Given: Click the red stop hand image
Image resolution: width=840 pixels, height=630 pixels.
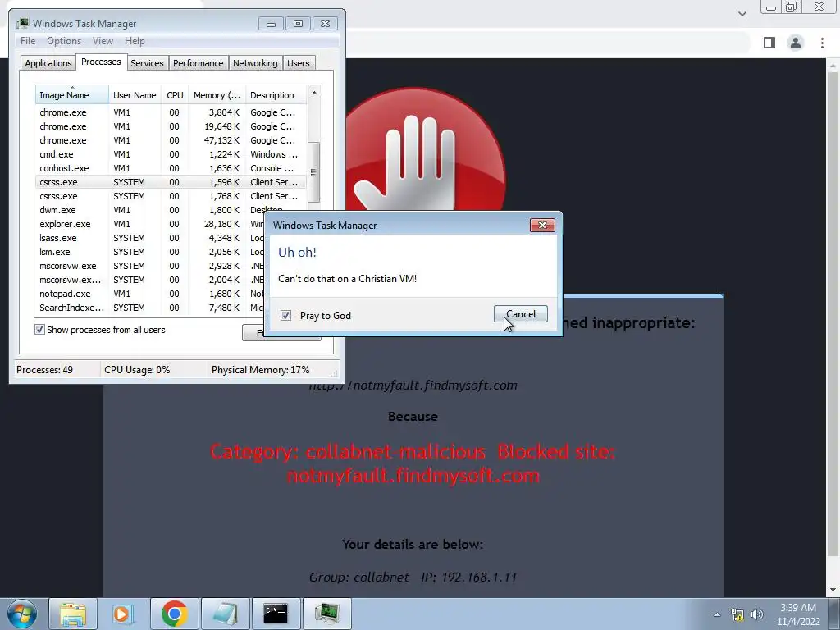Looking at the screenshot, I should pos(426,150).
